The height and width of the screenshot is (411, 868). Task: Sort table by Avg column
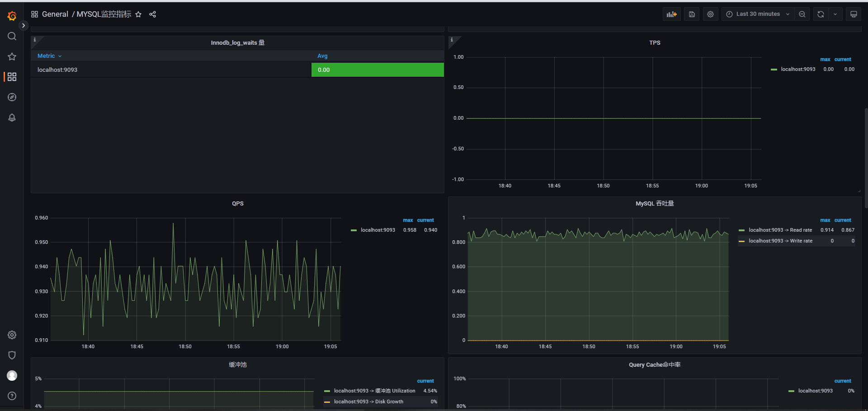(322, 56)
